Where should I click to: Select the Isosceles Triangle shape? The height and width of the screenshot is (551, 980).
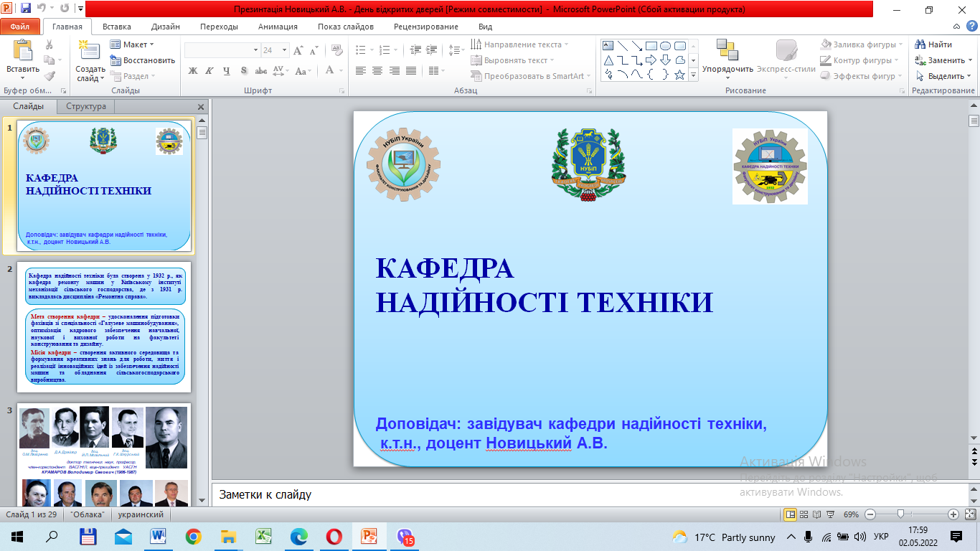[x=608, y=60]
